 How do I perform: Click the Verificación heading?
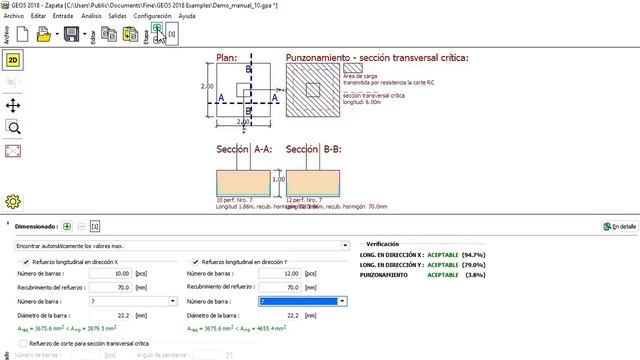click(382, 244)
